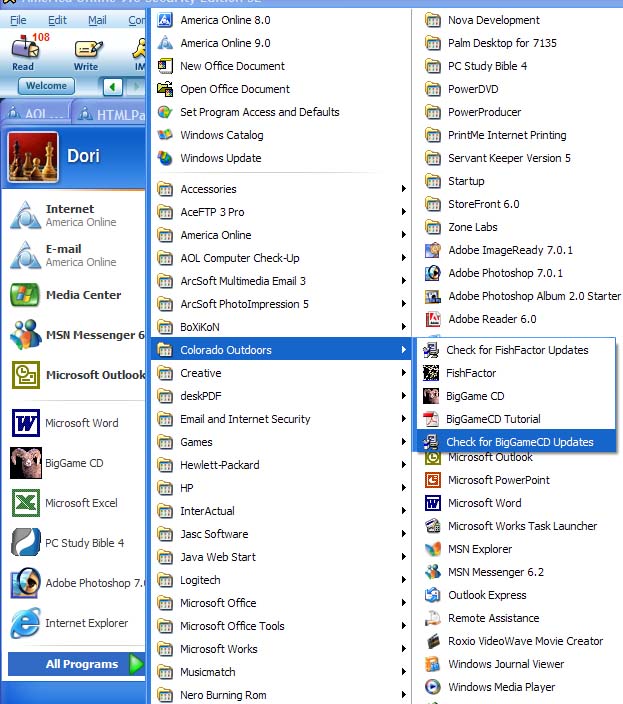Click the AOL Write mail icon
This screenshot has width=623, height=704.
click(87, 55)
